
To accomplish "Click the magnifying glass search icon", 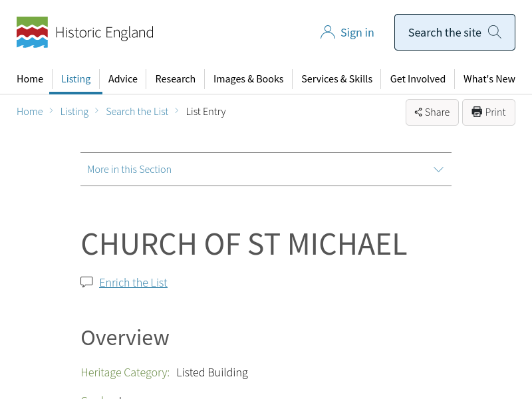I will 494,32.
